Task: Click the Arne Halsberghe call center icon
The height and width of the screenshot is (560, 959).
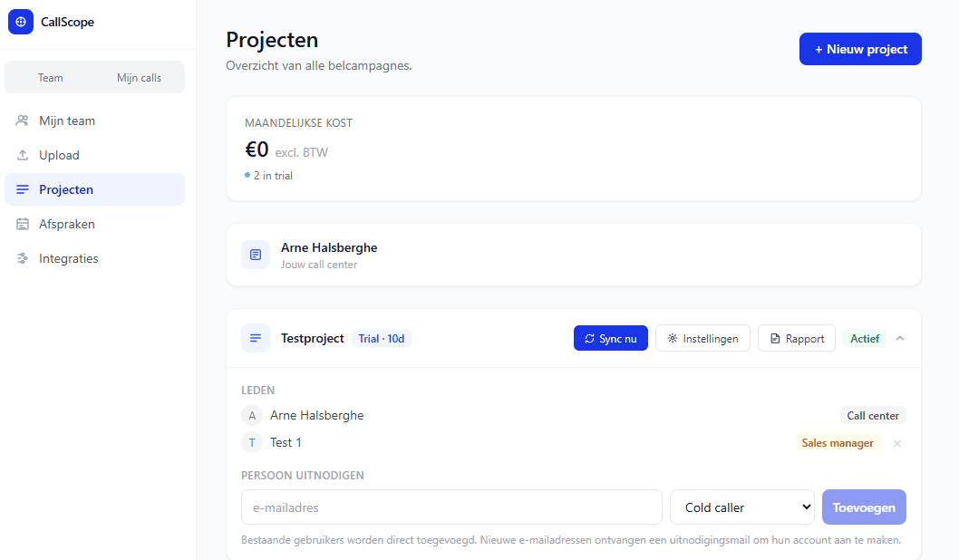Action: click(256, 255)
